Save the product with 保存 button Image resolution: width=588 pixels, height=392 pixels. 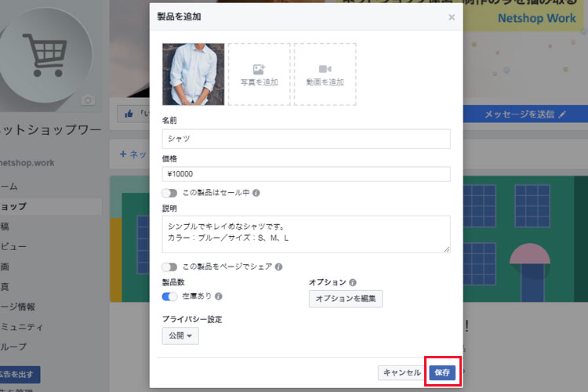[x=442, y=372]
